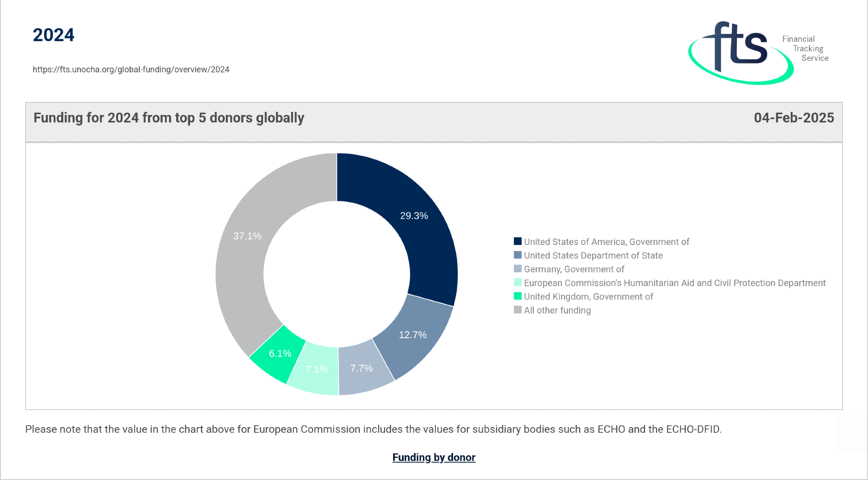The height and width of the screenshot is (480, 868).
Task: Click the United Kingdom, Government of legend label
Action: pos(588,297)
